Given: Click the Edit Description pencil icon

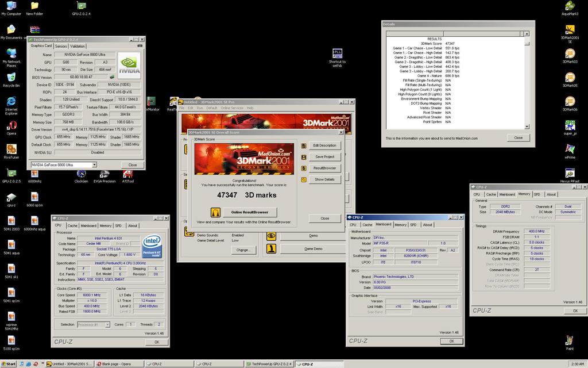Looking at the screenshot, I should (304, 145).
